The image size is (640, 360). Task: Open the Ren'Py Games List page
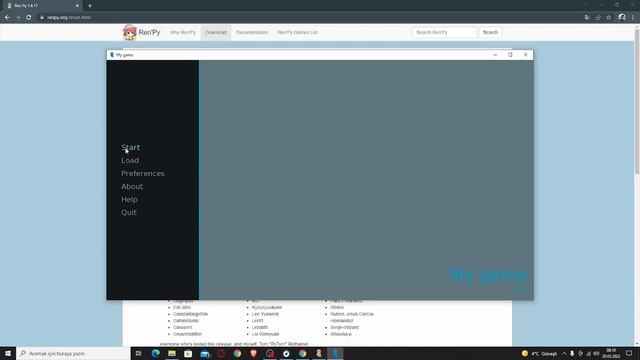point(297,32)
